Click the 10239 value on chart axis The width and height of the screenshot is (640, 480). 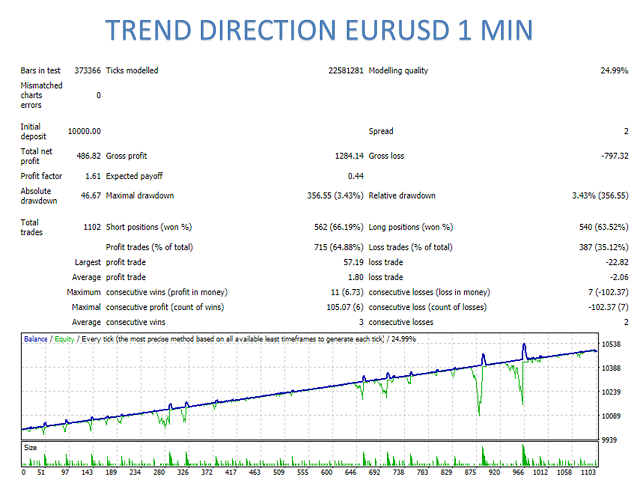coord(611,392)
